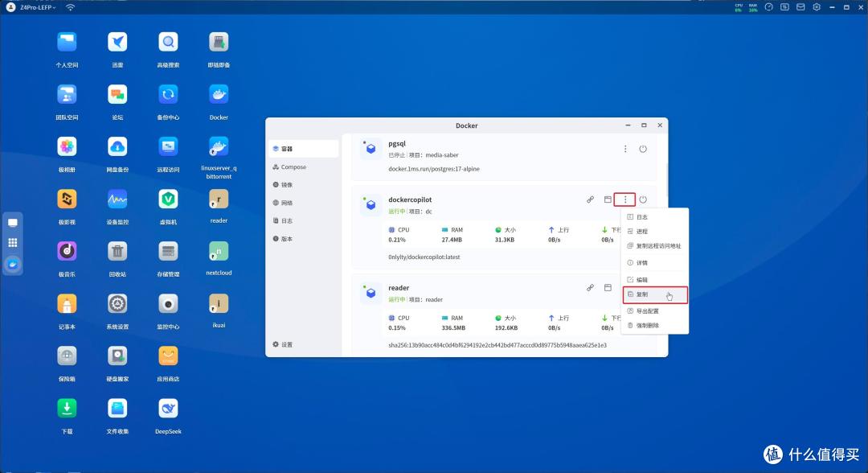This screenshot has width=868, height=473.
Task: Open the app grid in the left dock
Action: tap(12, 243)
